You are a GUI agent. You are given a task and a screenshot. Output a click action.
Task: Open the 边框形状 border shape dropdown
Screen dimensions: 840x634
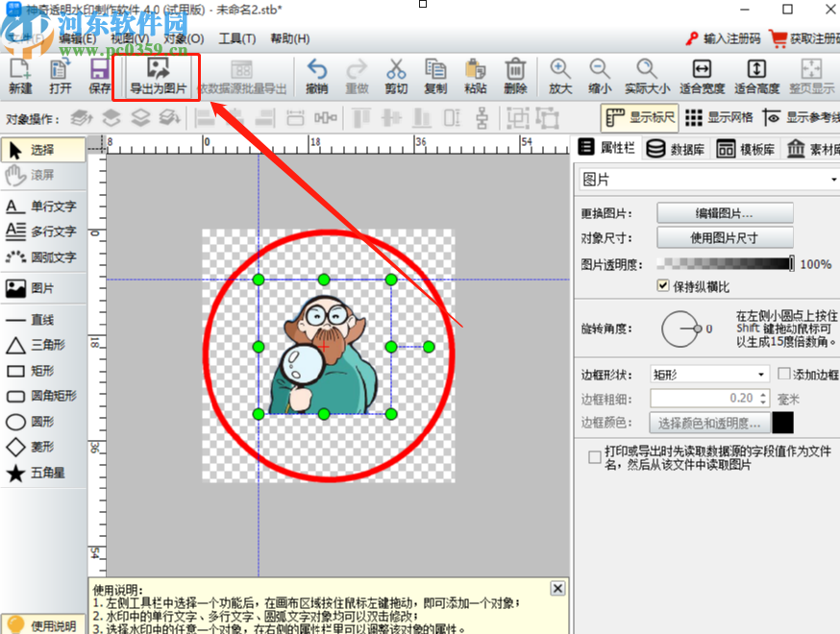(761, 373)
